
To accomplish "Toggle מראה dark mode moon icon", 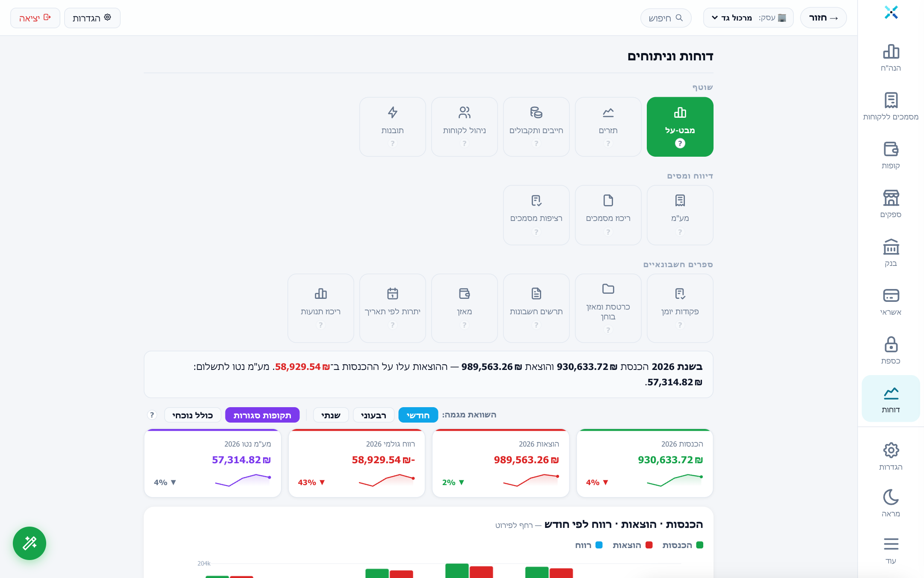I will 891,503.
